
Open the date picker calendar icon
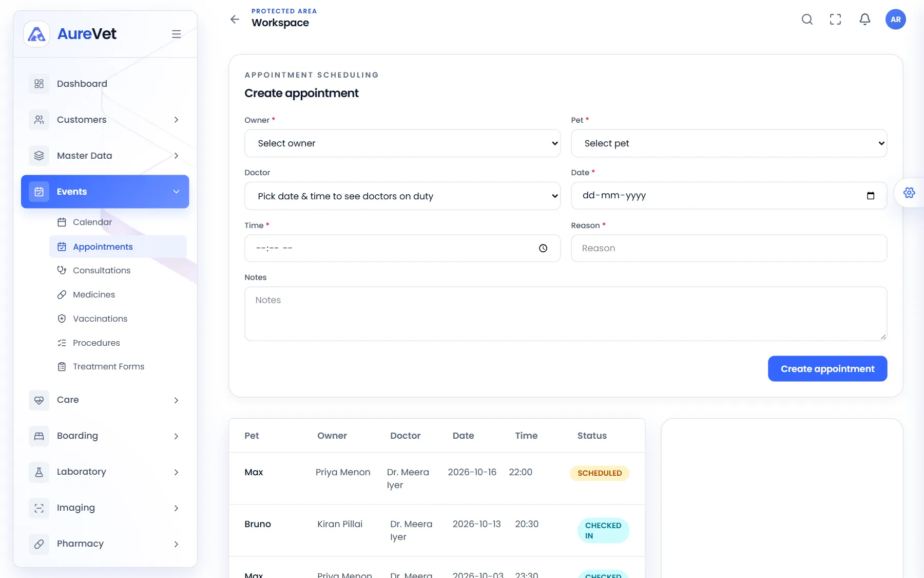871,196
